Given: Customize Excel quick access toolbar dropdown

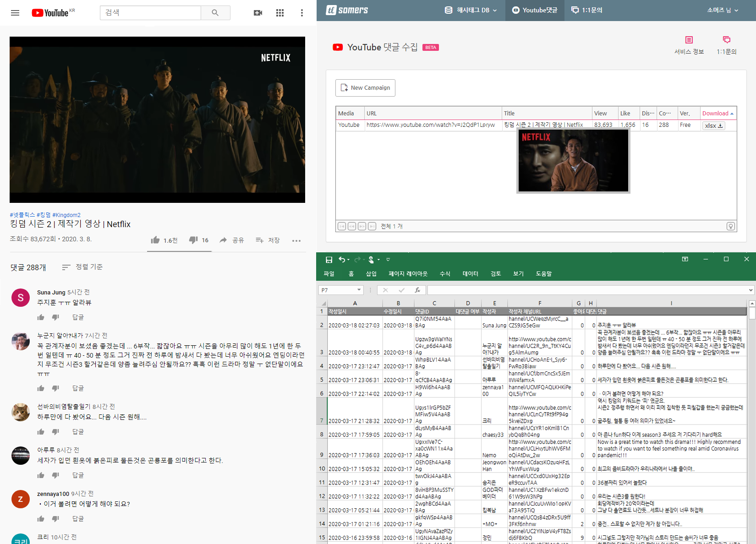Looking at the screenshot, I should tap(388, 260).
